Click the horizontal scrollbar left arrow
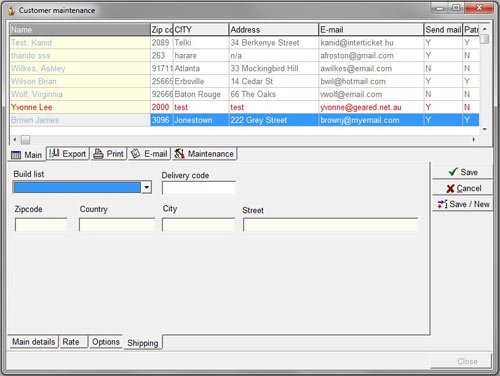The height and width of the screenshot is (376, 500). tap(15, 139)
